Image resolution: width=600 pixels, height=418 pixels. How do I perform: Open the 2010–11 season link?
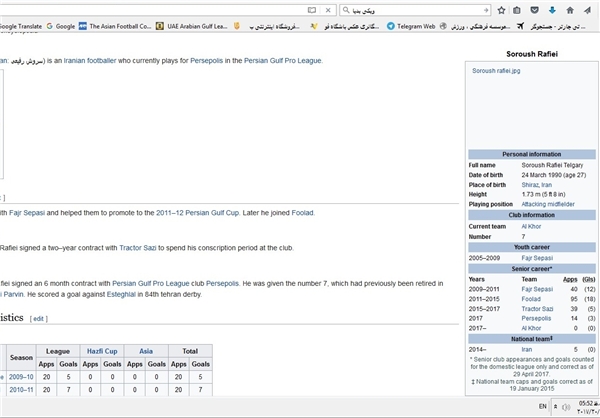pyautogui.click(x=21, y=390)
